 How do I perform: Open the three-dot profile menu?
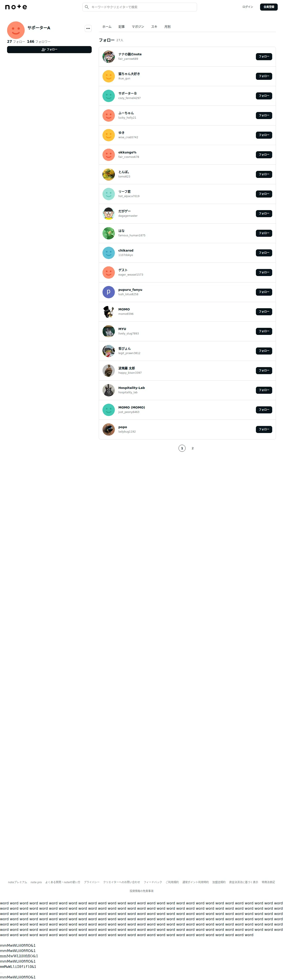(x=88, y=28)
